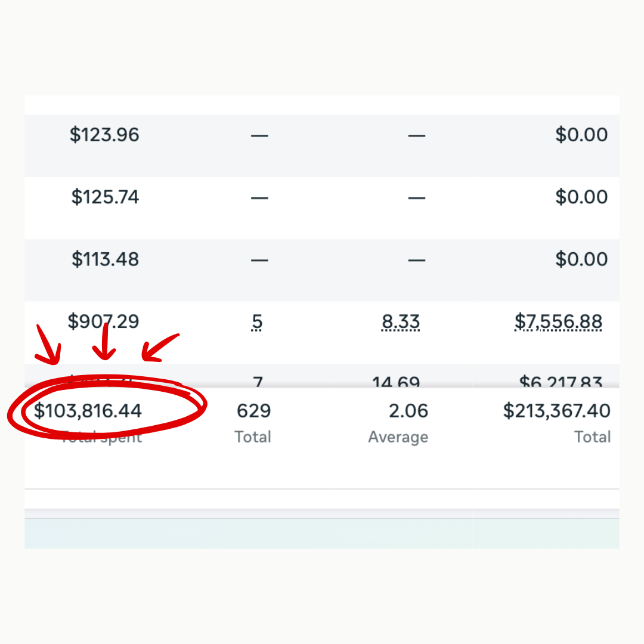
Task: Click the partially hidden 7 value
Action: point(258,381)
